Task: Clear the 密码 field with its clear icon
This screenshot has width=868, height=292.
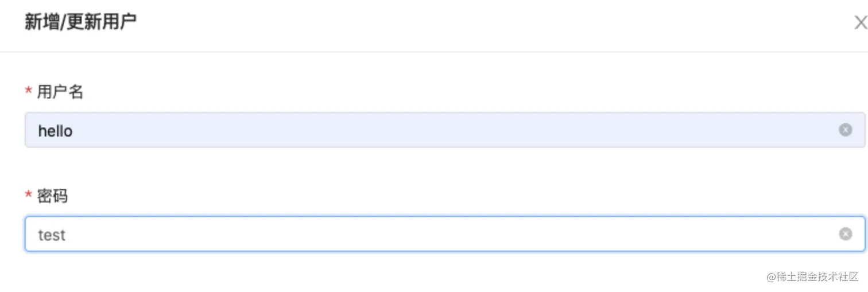Action: [x=845, y=234]
